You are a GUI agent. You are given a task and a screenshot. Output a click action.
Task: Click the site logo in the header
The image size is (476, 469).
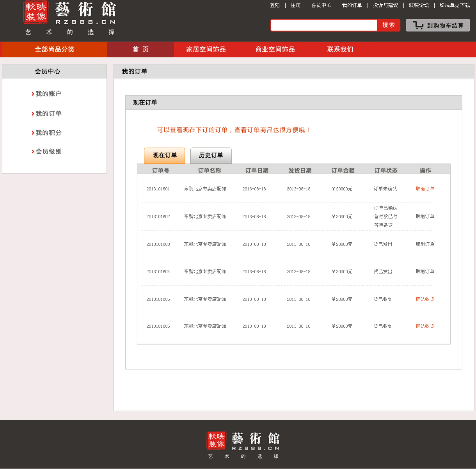[70, 18]
